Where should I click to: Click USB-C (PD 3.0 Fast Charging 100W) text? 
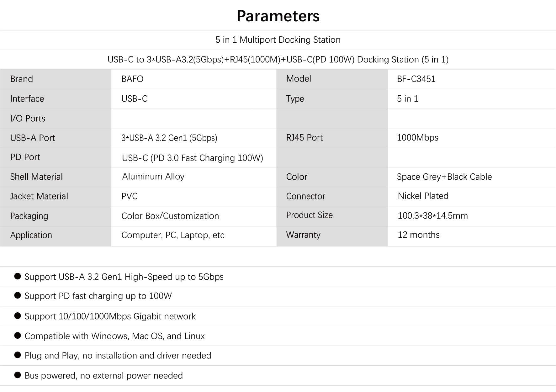[x=192, y=158]
